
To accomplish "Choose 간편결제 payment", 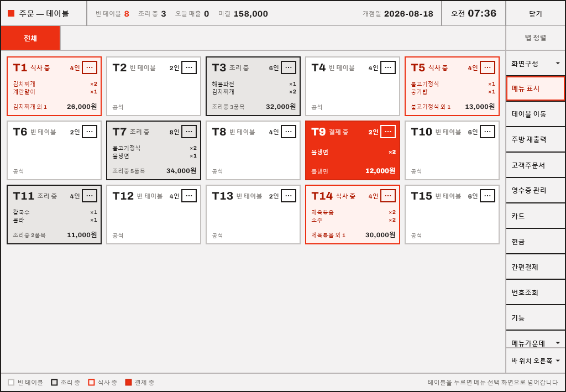I will [535, 266].
